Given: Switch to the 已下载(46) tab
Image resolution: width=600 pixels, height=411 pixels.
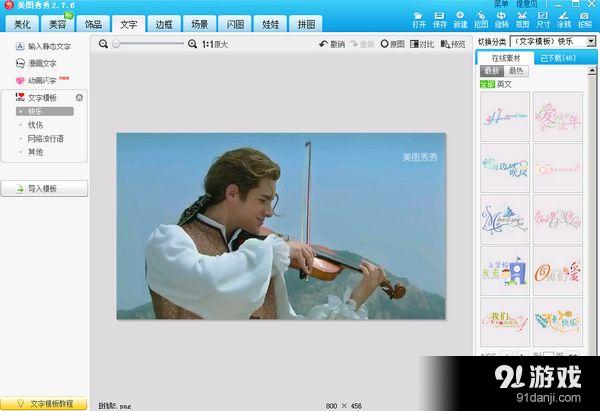Looking at the screenshot, I should point(558,58).
